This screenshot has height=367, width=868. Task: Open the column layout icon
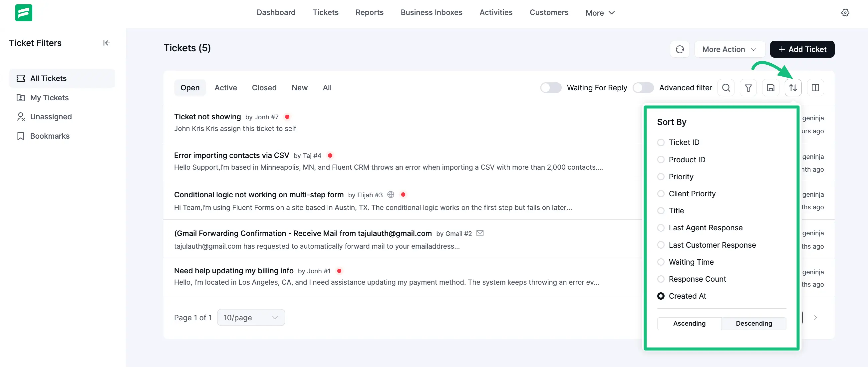pos(815,88)
